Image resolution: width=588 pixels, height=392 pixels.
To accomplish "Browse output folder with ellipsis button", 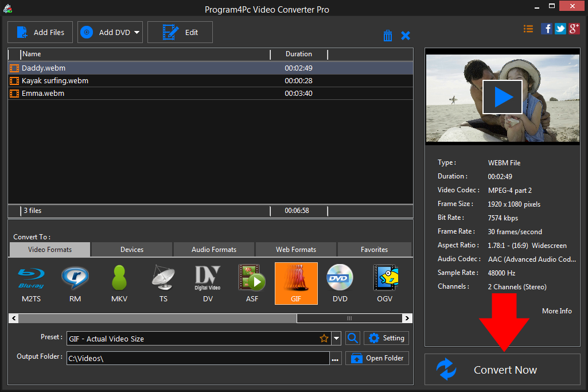I will pos(335,358).
